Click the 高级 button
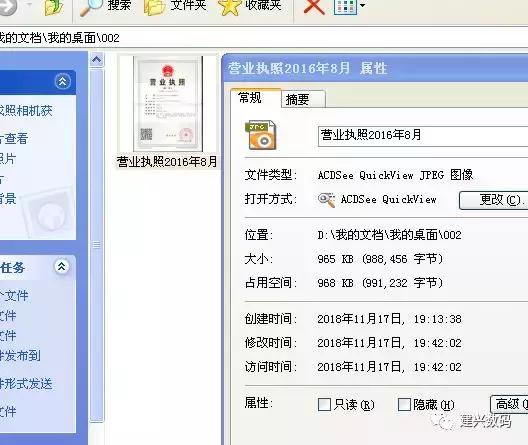Screen dimensions: 528x445 509,404
